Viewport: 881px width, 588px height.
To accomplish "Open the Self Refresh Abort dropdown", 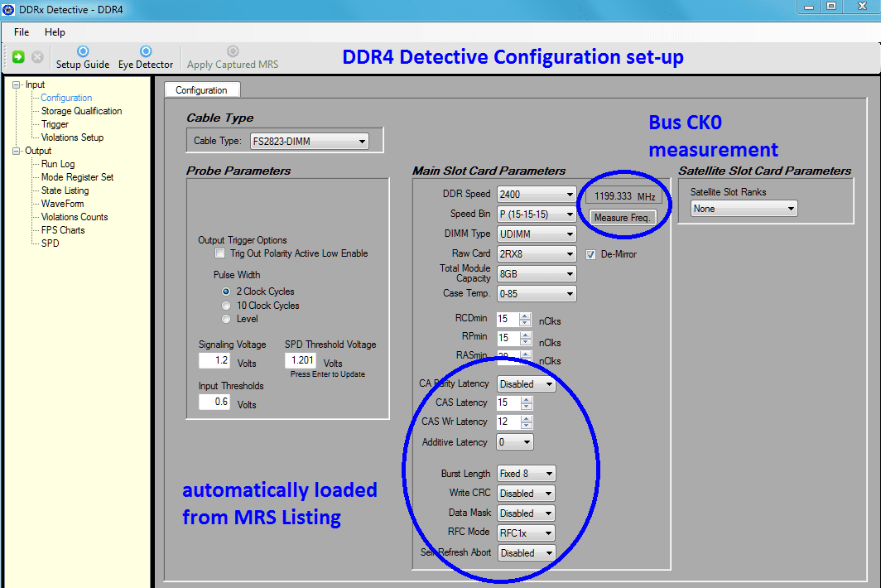I will 526,552.
